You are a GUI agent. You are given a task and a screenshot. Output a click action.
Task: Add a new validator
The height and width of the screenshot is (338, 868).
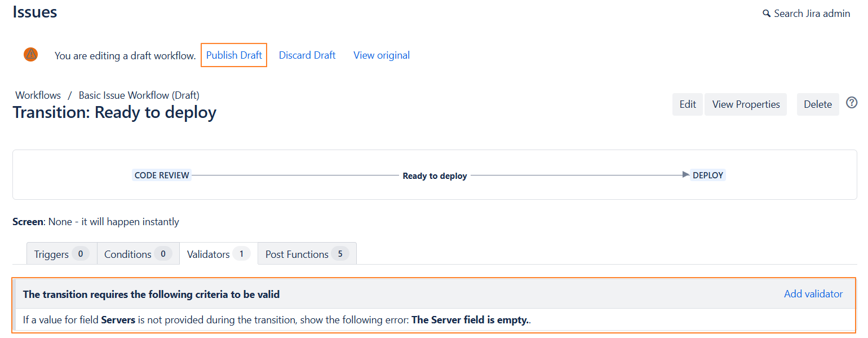tap(813, 294)
